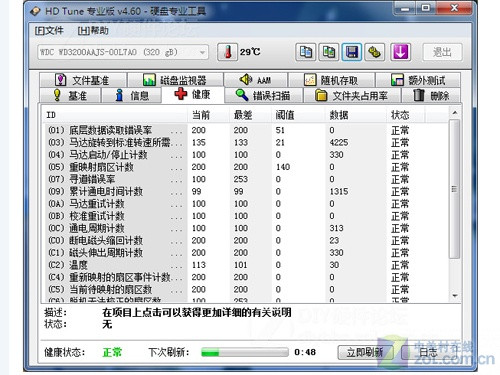
Task: Click threshold value 140 in row 05
Action: pyautogui.click(x=283, y=167)
